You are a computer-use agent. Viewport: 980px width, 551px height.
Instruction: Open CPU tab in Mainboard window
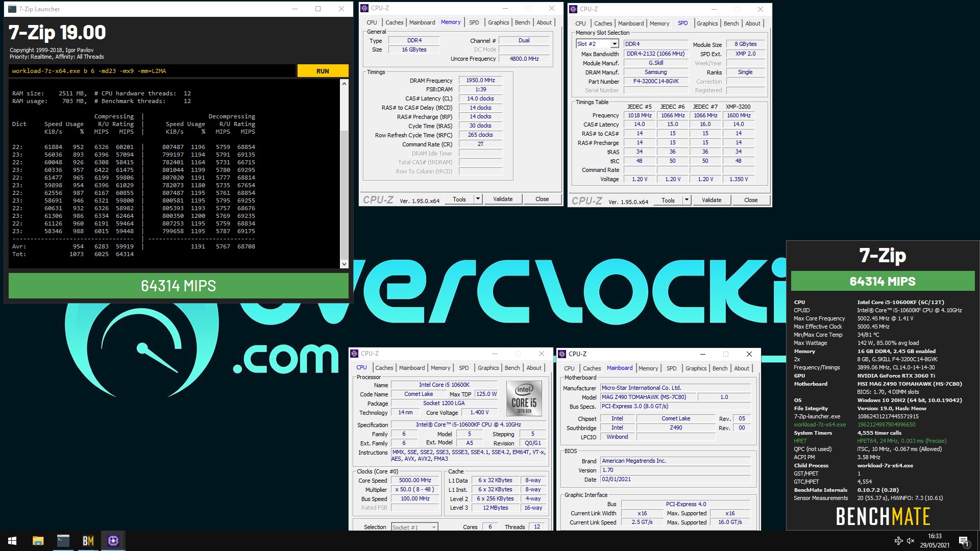[569, 368]
